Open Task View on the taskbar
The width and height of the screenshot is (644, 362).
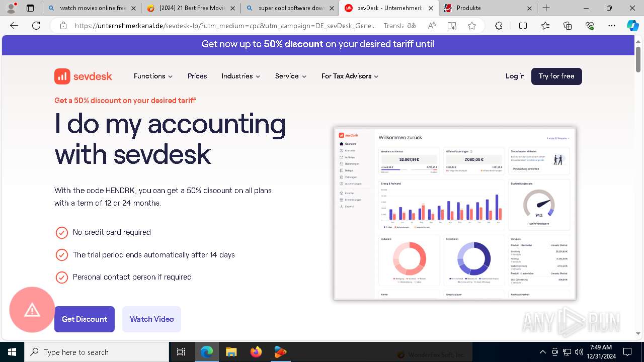tap(181, 352)
